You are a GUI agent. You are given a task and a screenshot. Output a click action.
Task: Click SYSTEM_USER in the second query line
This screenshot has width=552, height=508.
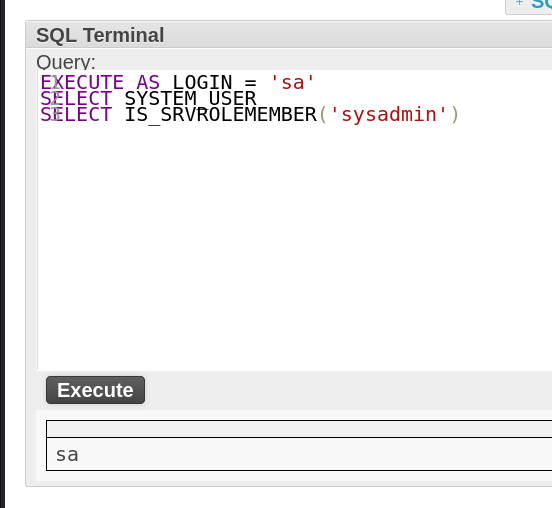pos(190,99)
